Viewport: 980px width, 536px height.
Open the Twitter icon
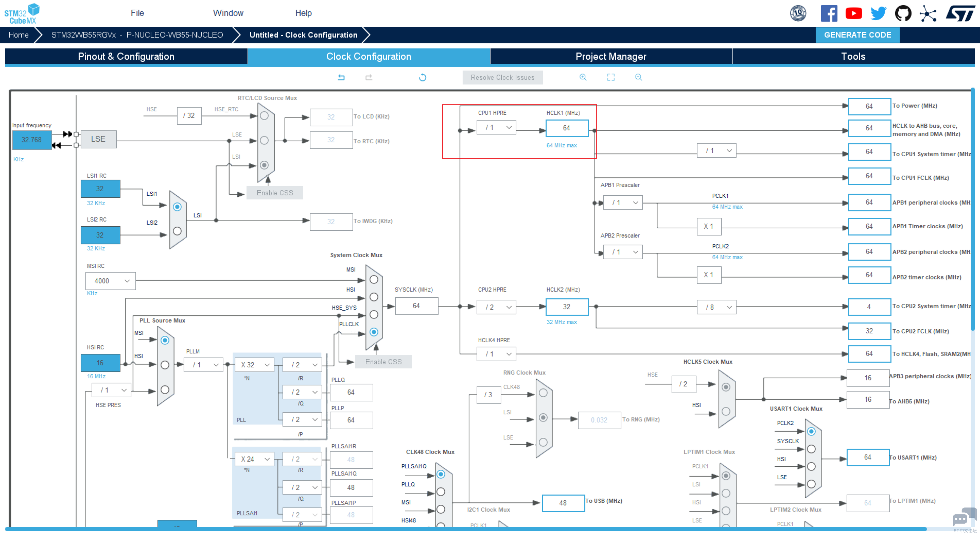click(x=878, y=13)
